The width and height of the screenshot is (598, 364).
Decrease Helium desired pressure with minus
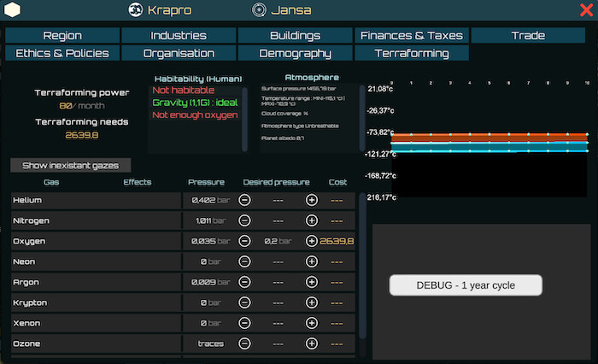(x=244, y=200)
